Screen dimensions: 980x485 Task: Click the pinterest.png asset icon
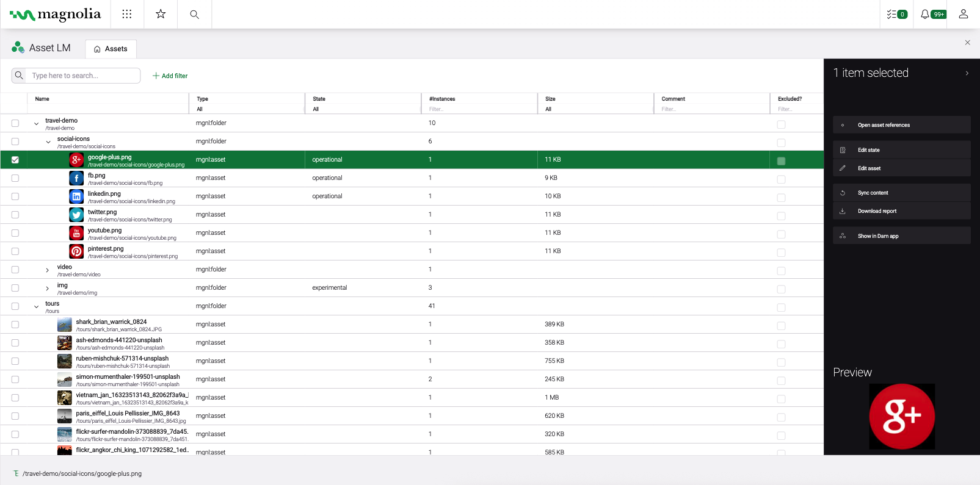(x=76, y=251)
